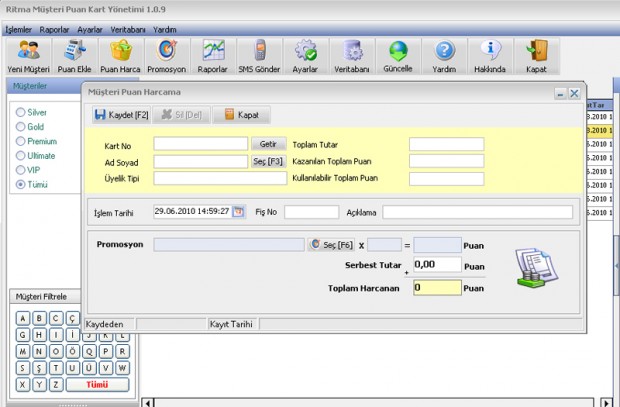The image size is (620, 407).
Task: Open the Raporlar chart icon
Action: (213, 57)
